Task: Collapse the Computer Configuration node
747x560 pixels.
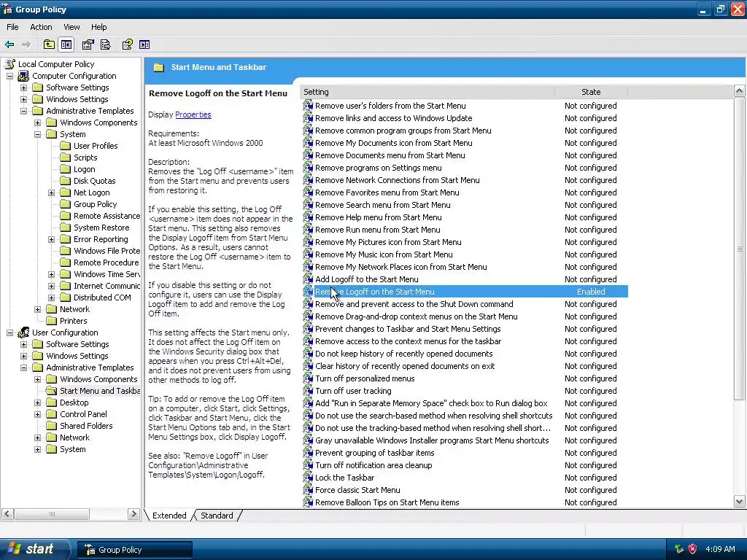Action: 9,76
